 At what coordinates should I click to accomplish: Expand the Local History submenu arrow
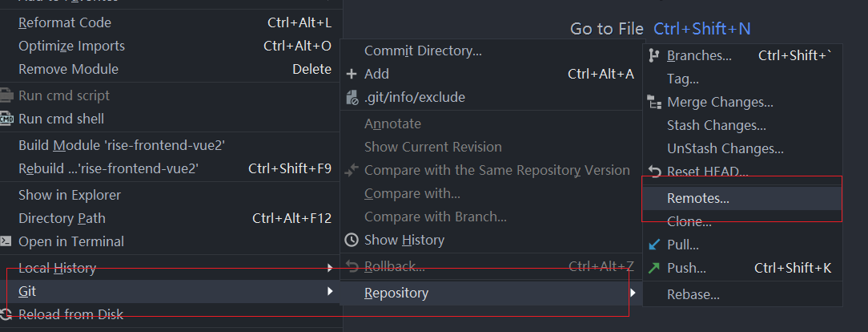(x=330, y=269)
